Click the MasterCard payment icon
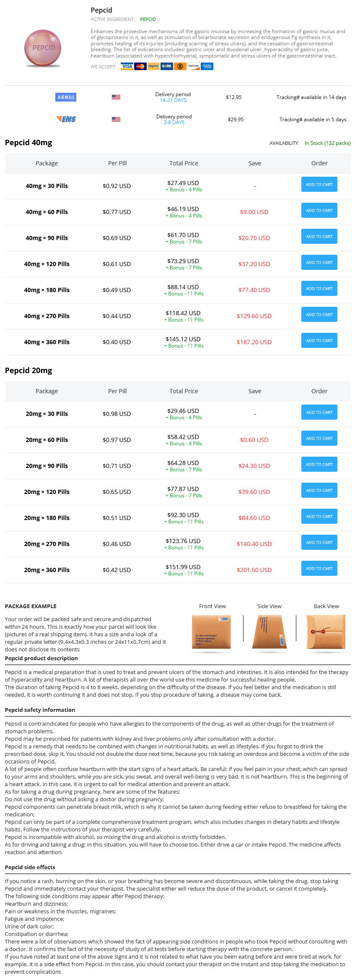This screenshot has width=355, height=980. coord(140,66)
